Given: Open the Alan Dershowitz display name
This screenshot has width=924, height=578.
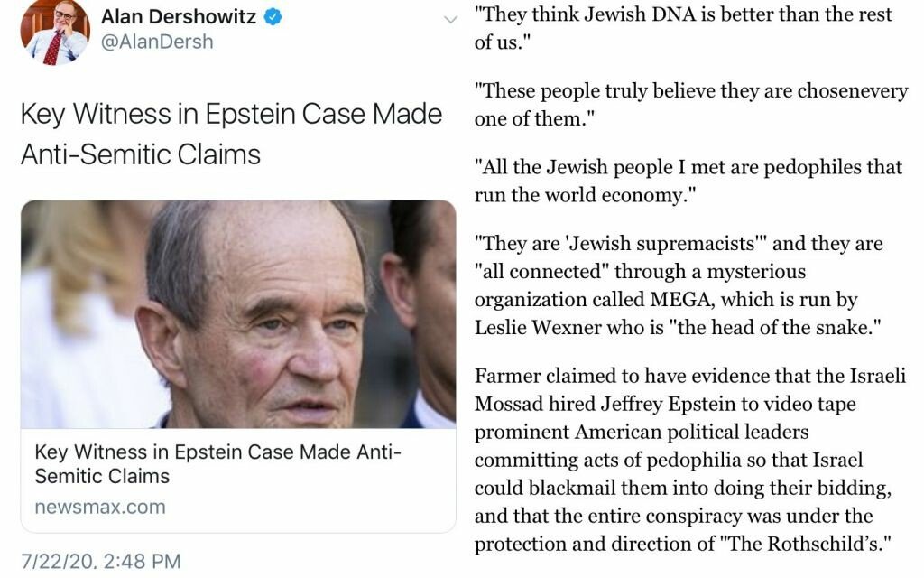Looking at the screenshot, I should point(179,16).
